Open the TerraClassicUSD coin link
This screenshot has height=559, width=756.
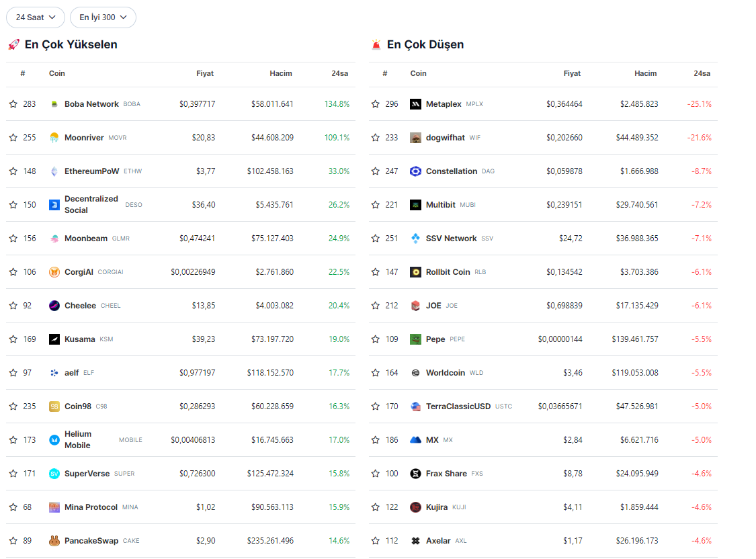pyautogui.click(x=458, y=406)
